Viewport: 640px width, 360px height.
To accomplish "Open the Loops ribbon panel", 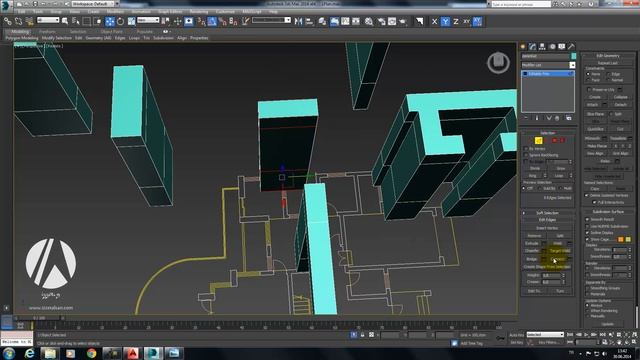I will 134,38.
